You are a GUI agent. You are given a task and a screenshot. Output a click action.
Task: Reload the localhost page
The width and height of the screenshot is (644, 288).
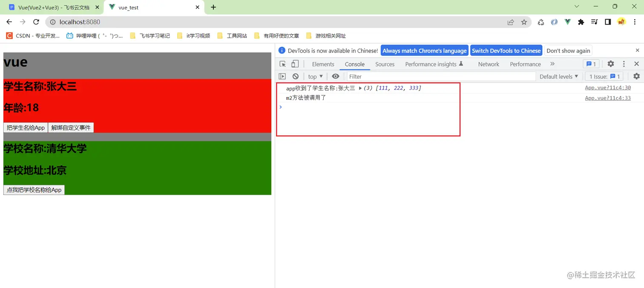[x=36, y=22]
